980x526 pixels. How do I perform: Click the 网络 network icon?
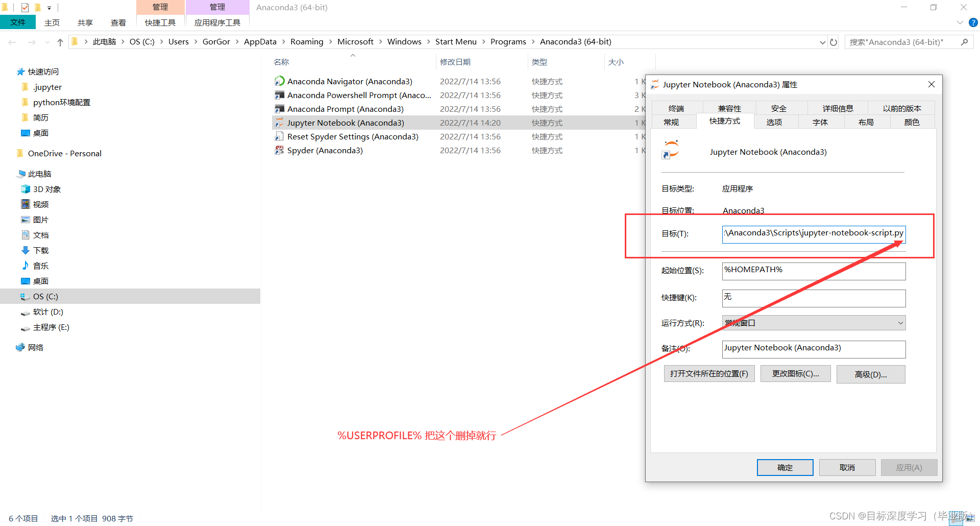tap(20, 347)
